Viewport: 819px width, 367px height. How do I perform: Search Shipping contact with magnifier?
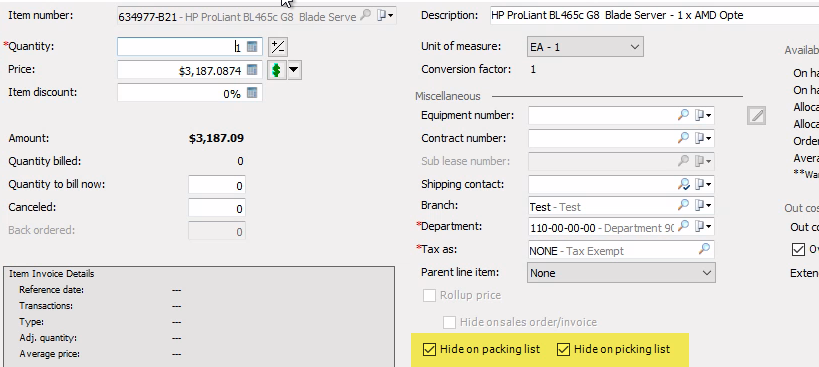tap(683, 184)
